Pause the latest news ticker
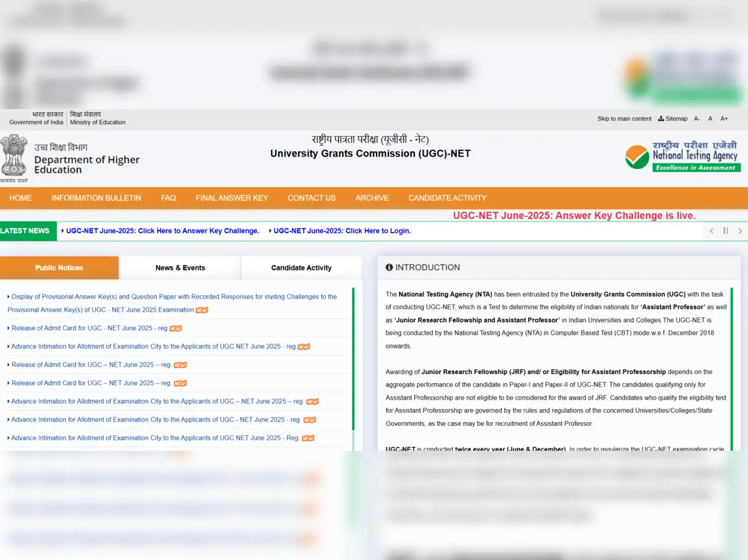 click(726, 231)
